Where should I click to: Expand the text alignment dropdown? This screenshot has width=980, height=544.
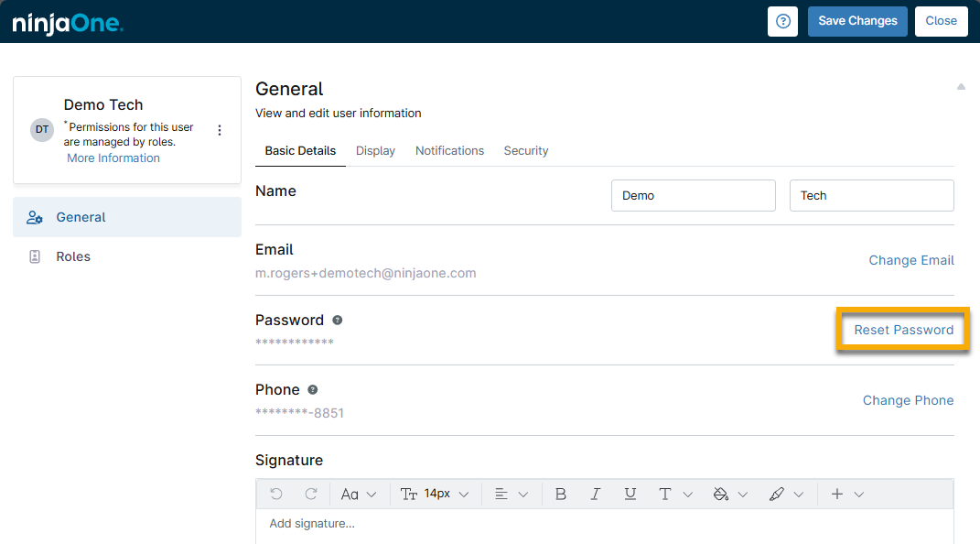(x=511, y=494)
